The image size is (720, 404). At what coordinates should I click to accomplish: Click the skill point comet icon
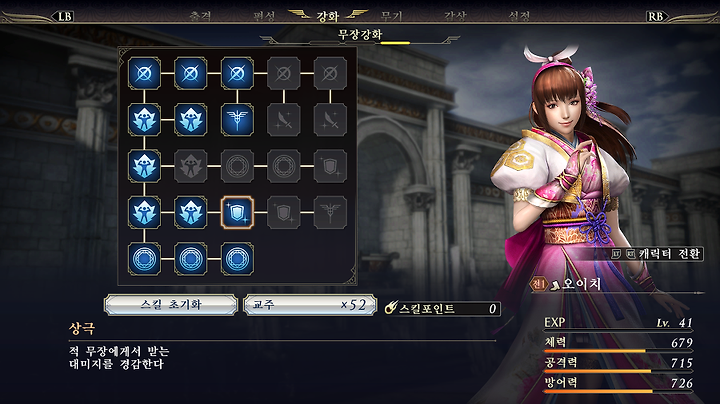point(391,308)
